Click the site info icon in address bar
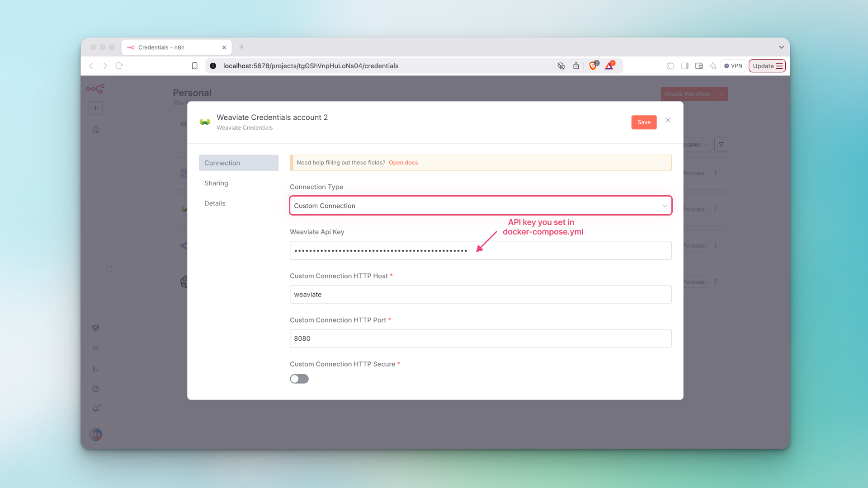868x488 pixels. click(x=213, y=66)
